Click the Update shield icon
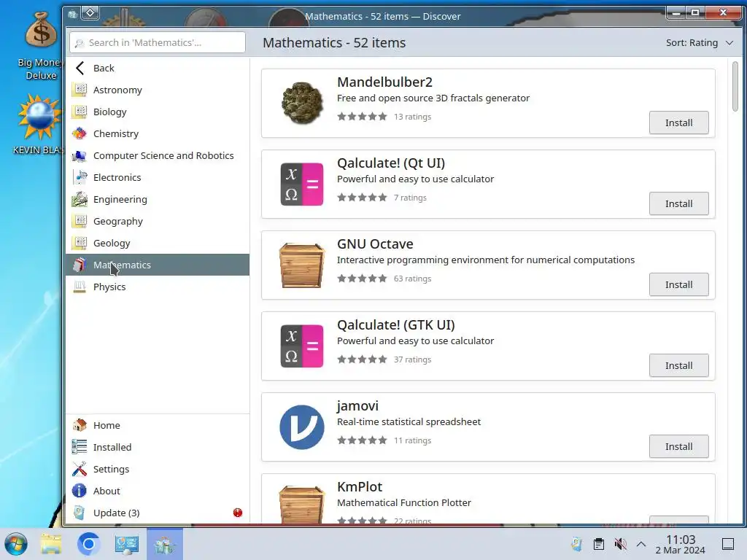747x560 pixels. coord(80,513)
